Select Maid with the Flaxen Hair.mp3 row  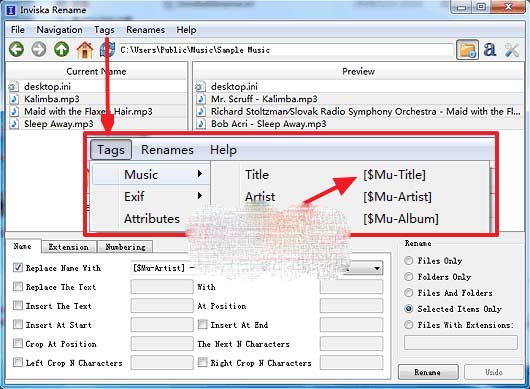[97, 112]
